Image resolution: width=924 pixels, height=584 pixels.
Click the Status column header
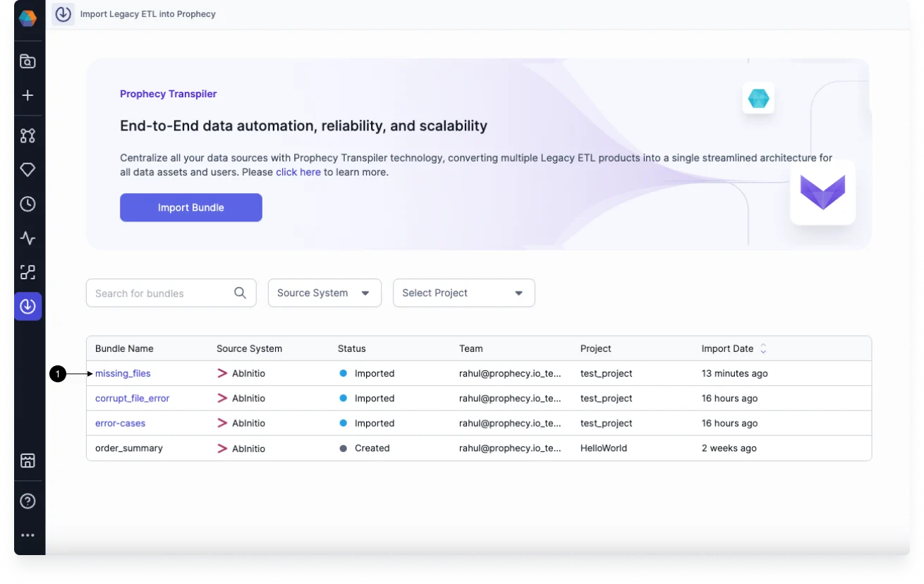[352, 348]
